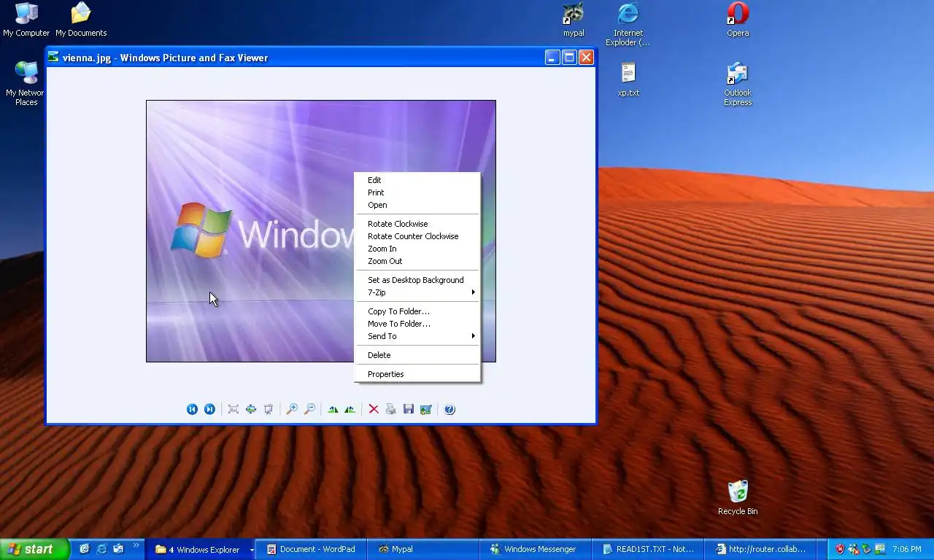Select the Outlook Express desktop icon
Image resolution: width=934 pixels, height=560 pixels.
coord(738,84)
